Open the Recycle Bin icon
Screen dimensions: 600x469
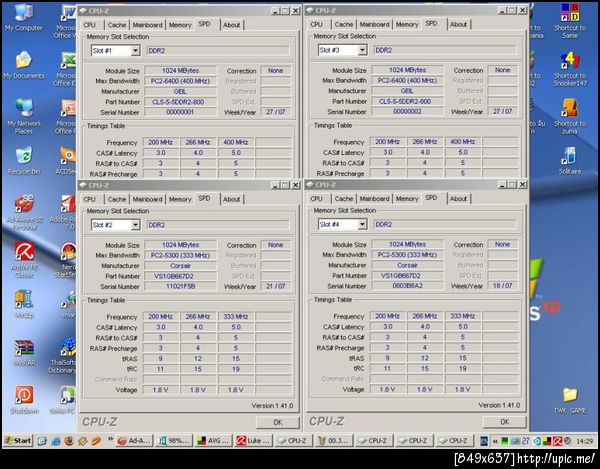pos(22,157)
